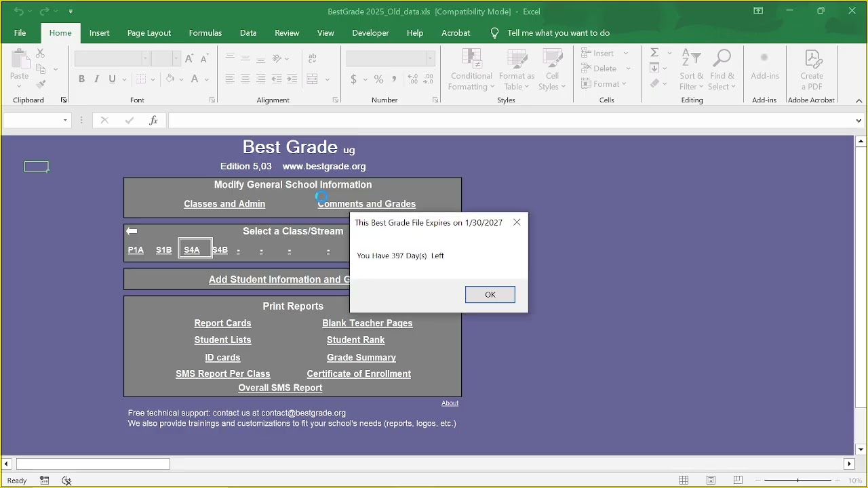Click the Add-ins button

click(765, 65)
